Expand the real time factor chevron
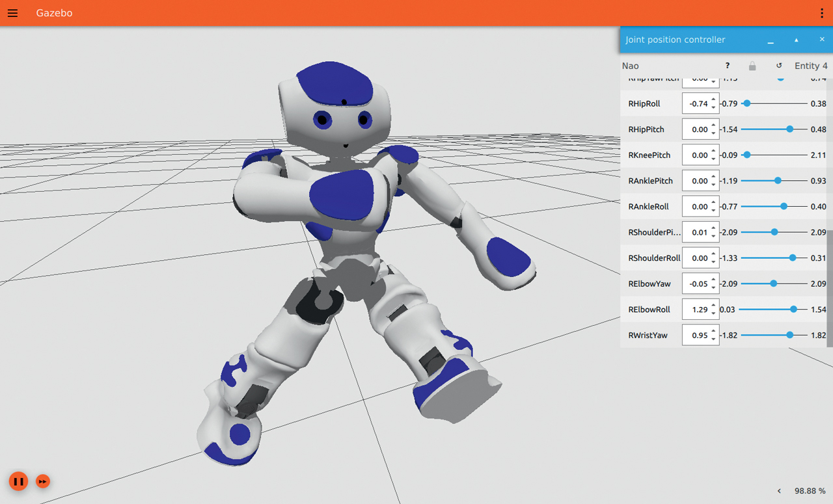Screen dimensions: 833x504 (x=780, y=491)
